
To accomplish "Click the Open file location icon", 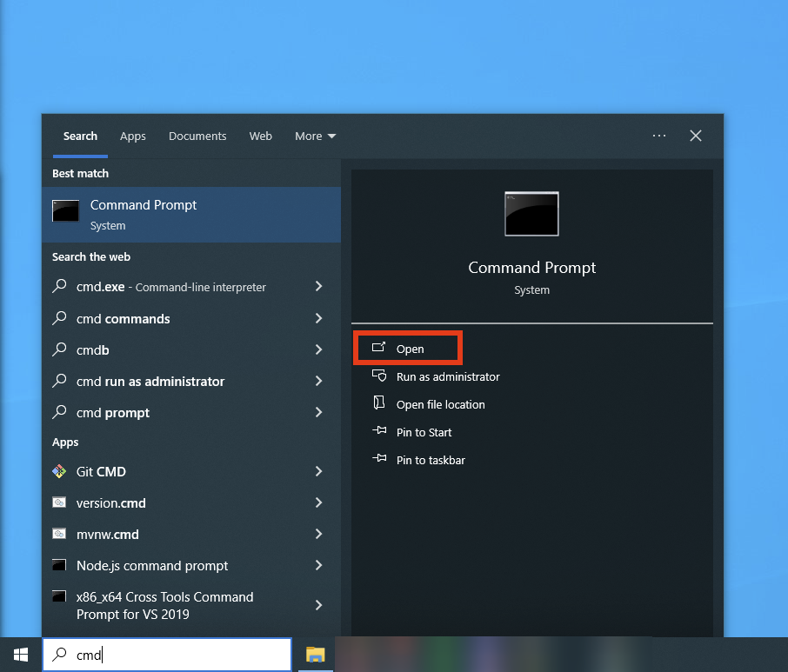I will tap(378, 404).
